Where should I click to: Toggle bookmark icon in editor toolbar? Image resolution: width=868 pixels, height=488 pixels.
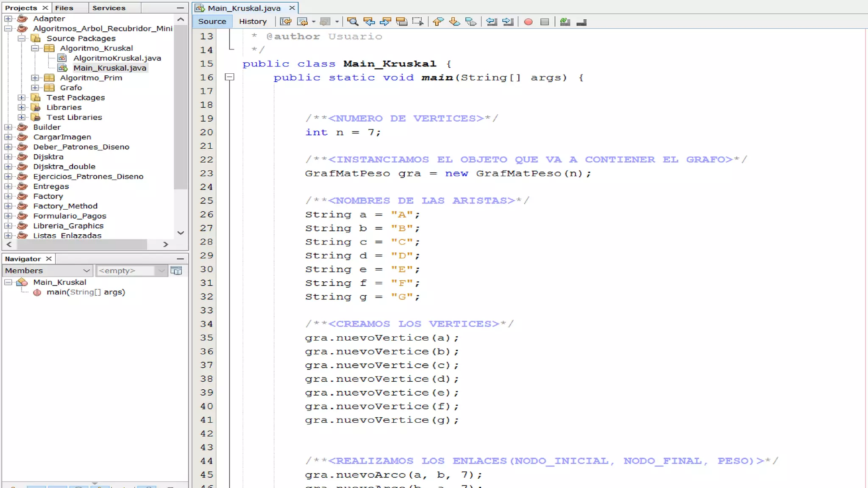(x=470, y=22)
